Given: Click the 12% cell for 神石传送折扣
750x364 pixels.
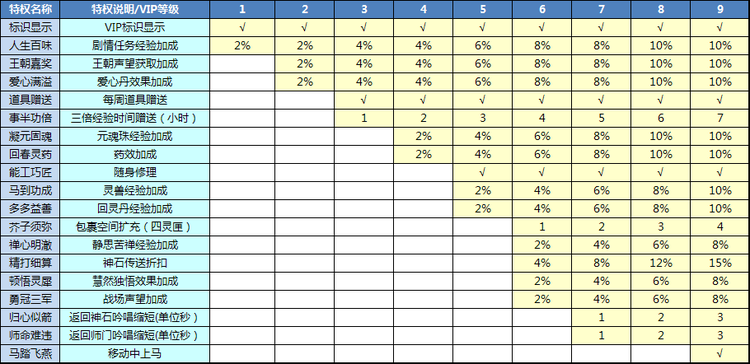Looking at the screenshot, I should pyautogui.click(x=661, y=263).
